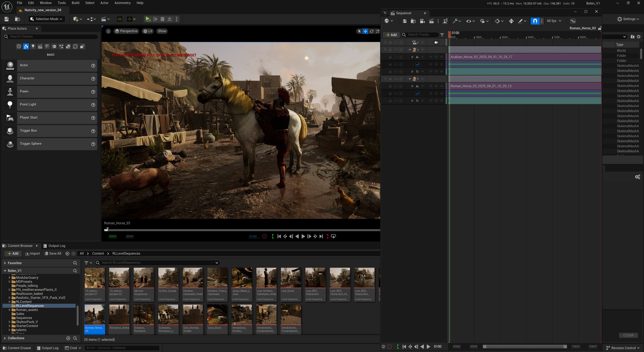
Task: Click help icon for Trigger Box actor
Action: coord(93,131)
